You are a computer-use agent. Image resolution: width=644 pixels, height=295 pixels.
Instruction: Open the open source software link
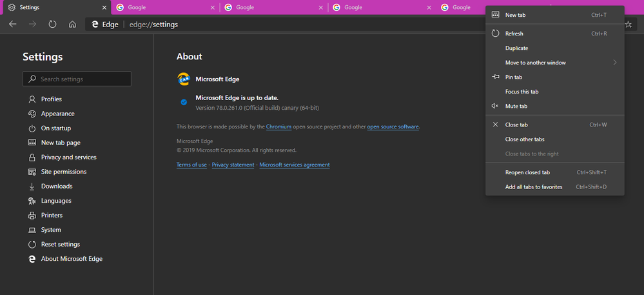393,127
